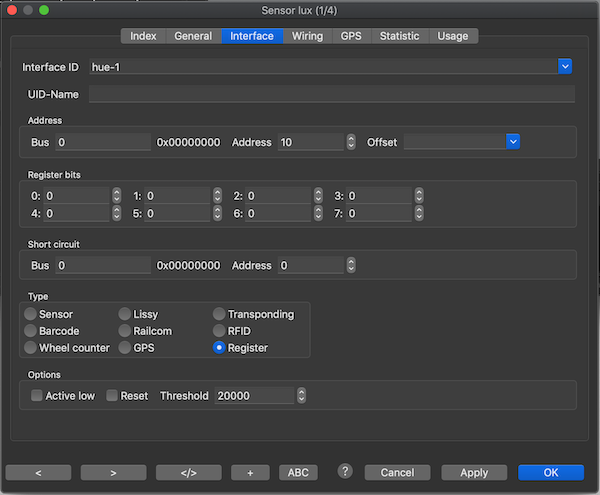Adjust the Threshold stepper arrows

301,396
